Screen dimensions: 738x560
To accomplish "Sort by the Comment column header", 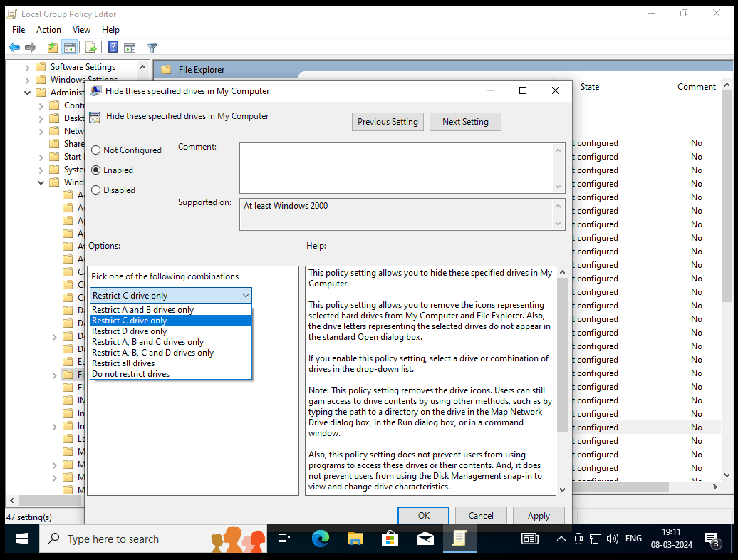I will pyautogui.click(x=697, y=87).
